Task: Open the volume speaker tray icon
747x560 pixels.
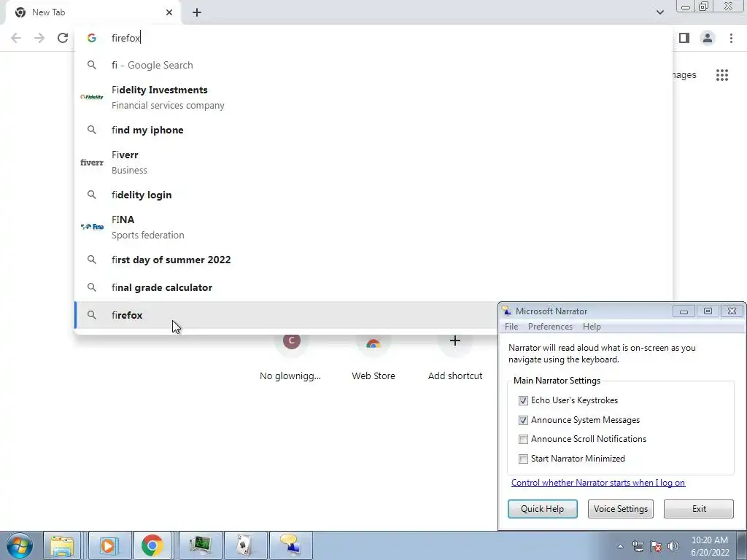Action: (673, 547)
